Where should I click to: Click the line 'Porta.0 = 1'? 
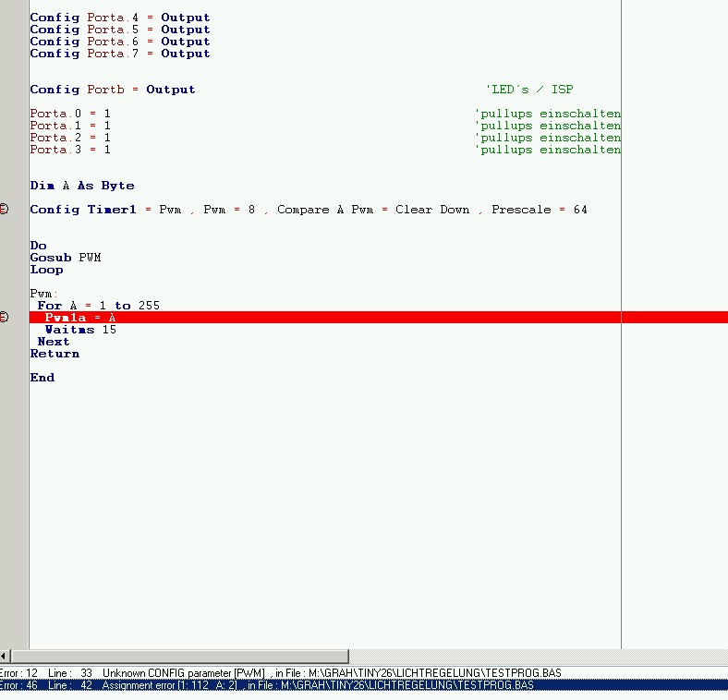(70, 114)
